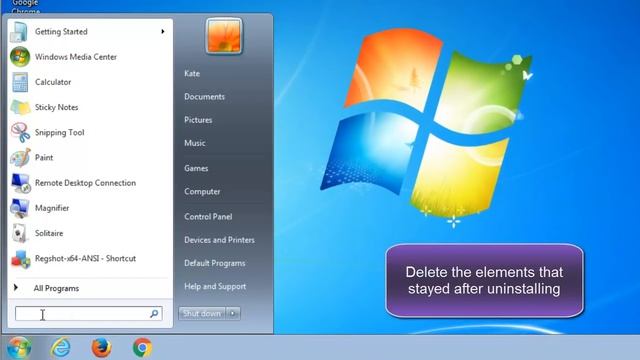Open Devices and Printers

(x=219, y=240)
